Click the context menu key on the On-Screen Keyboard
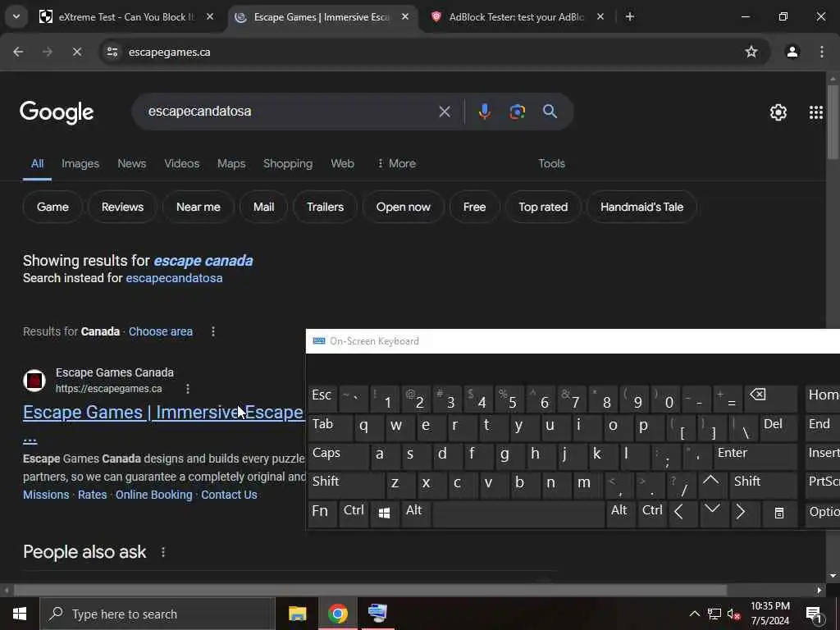 pyautogui.click(x=779, y=514)
